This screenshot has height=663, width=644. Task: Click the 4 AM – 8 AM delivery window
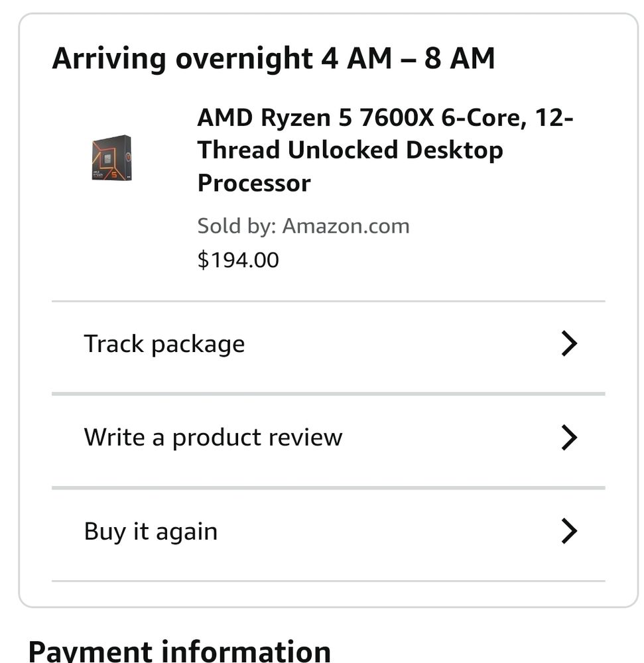click(x=408, y=58)
